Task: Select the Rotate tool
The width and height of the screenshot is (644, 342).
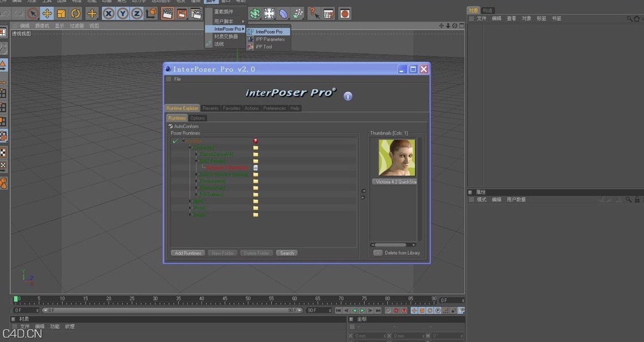Action: coord(75,13)
